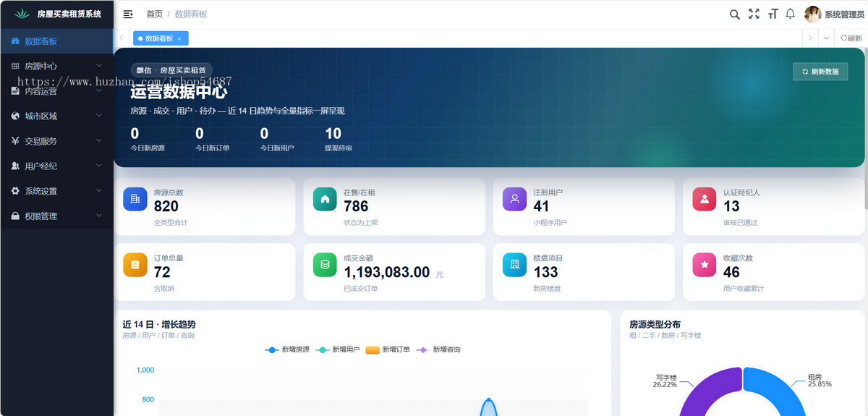Open 系统管理员 user name menu
The height and width of the screenshot is (416, 868).
844,14
